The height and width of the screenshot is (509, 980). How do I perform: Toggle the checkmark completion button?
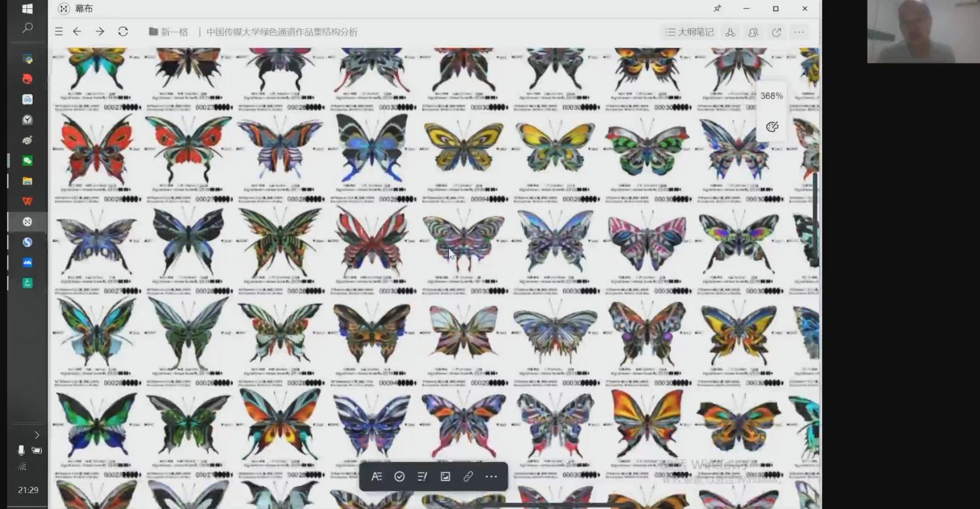click(x=400, y=476)
